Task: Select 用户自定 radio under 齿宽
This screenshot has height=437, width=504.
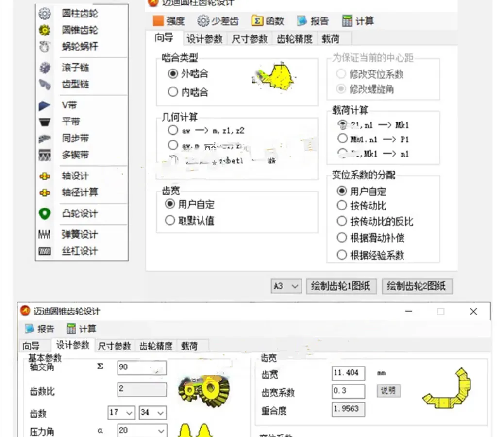Action: [x=170, y=204]
